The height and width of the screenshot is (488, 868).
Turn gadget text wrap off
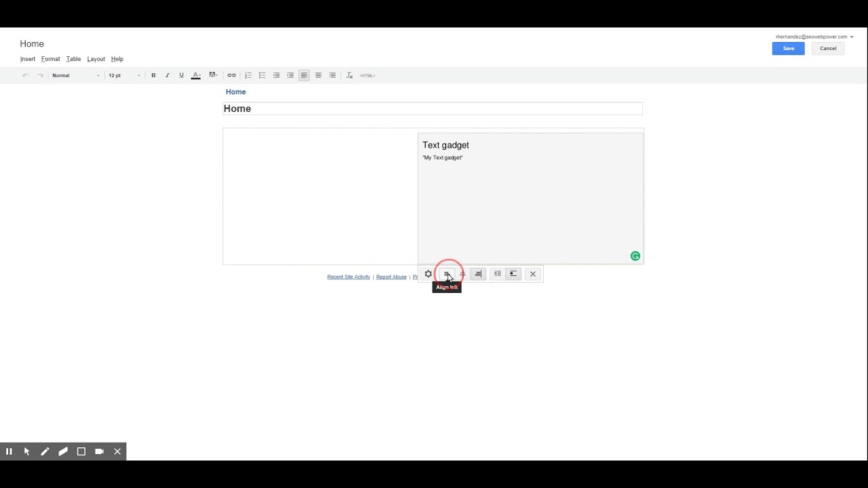[x=513, y=274]
